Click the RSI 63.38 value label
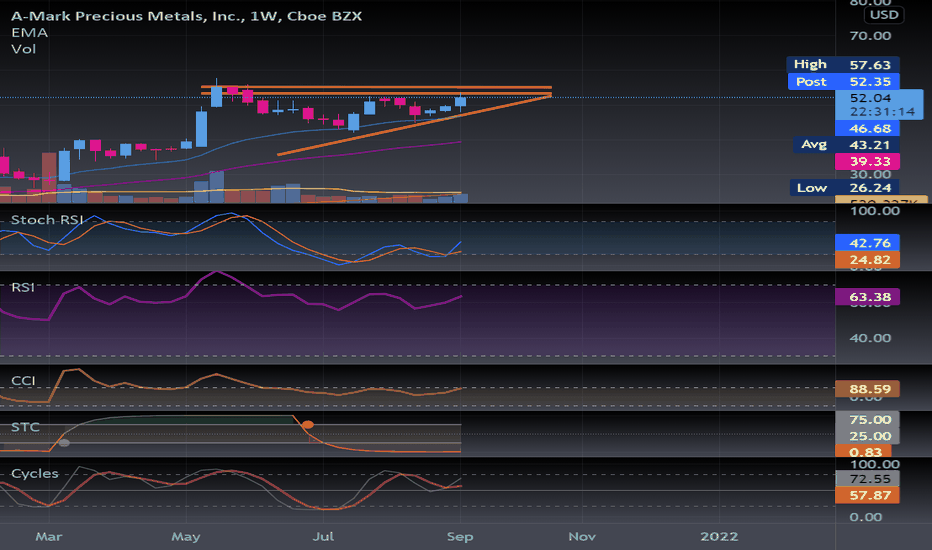Screen dimensions: 932x550 click(x=867, y=297)
